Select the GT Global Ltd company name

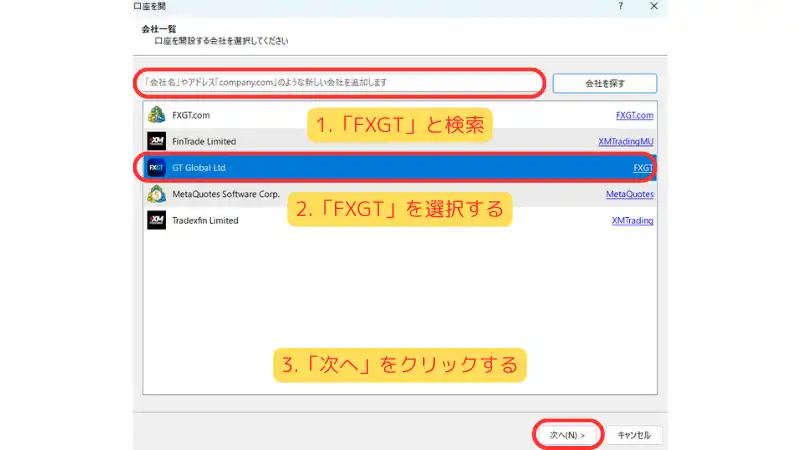198,168
